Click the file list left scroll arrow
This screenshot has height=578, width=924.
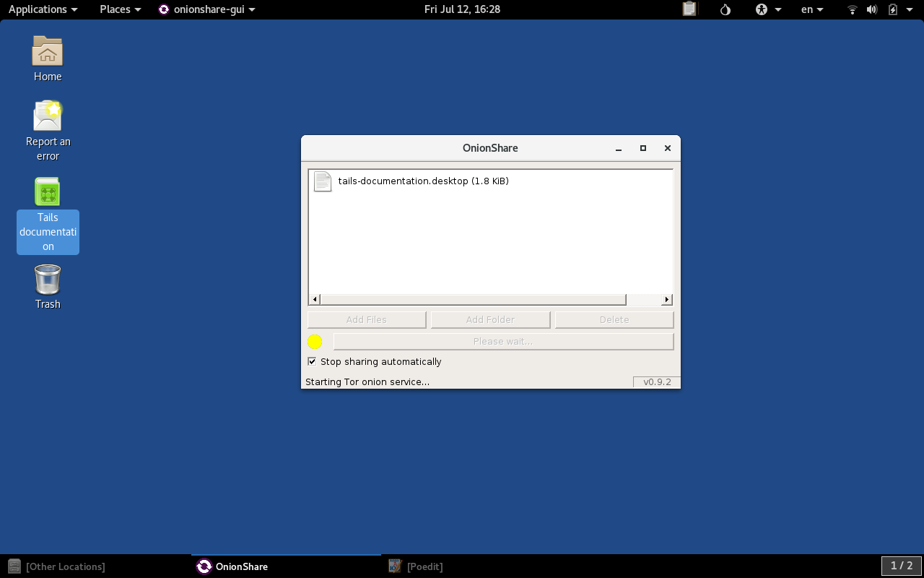315,299
